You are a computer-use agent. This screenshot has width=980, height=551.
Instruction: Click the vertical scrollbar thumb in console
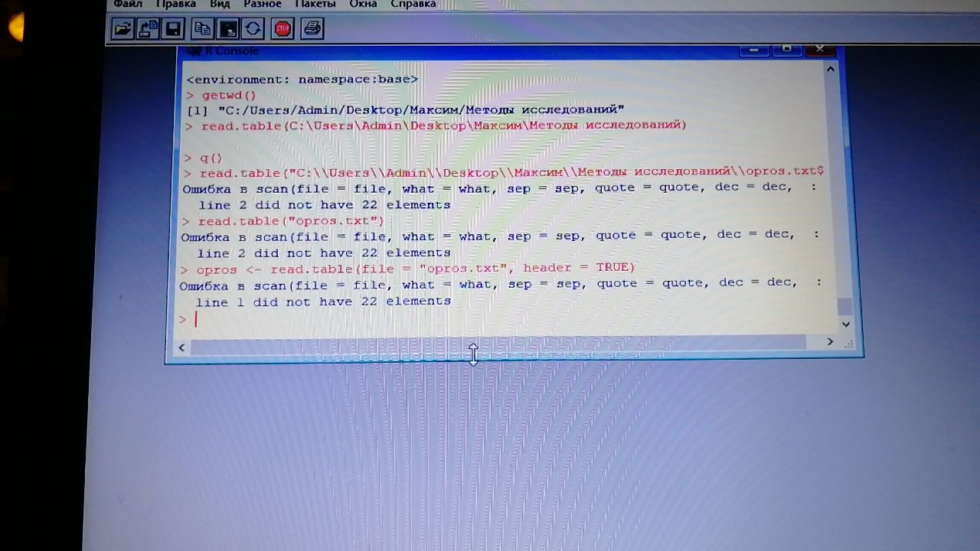point(844,306)
